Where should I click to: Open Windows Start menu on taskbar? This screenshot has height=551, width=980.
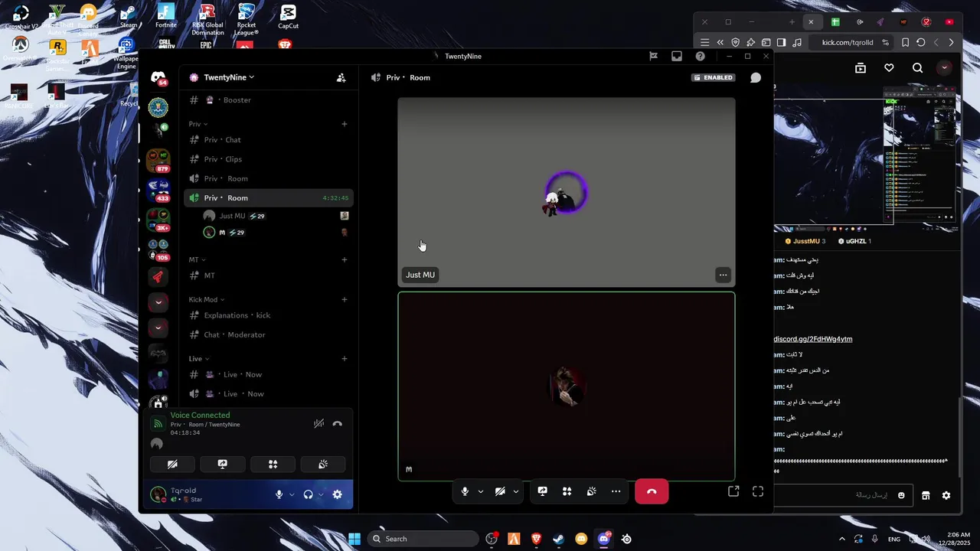[354, 539]
